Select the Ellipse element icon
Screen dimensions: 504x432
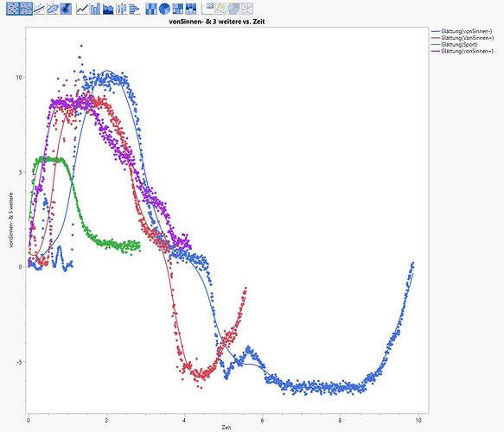pos(53,9)
